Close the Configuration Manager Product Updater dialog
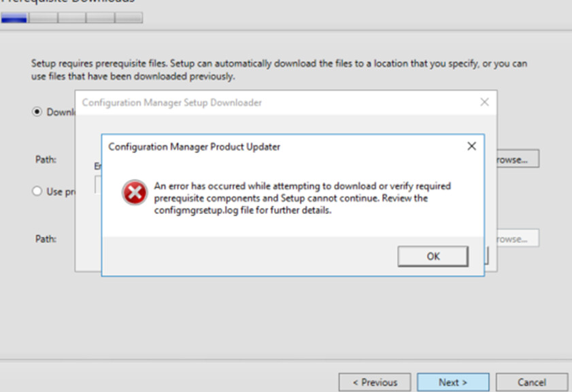 pyautogui.click(x=471, y=145)
